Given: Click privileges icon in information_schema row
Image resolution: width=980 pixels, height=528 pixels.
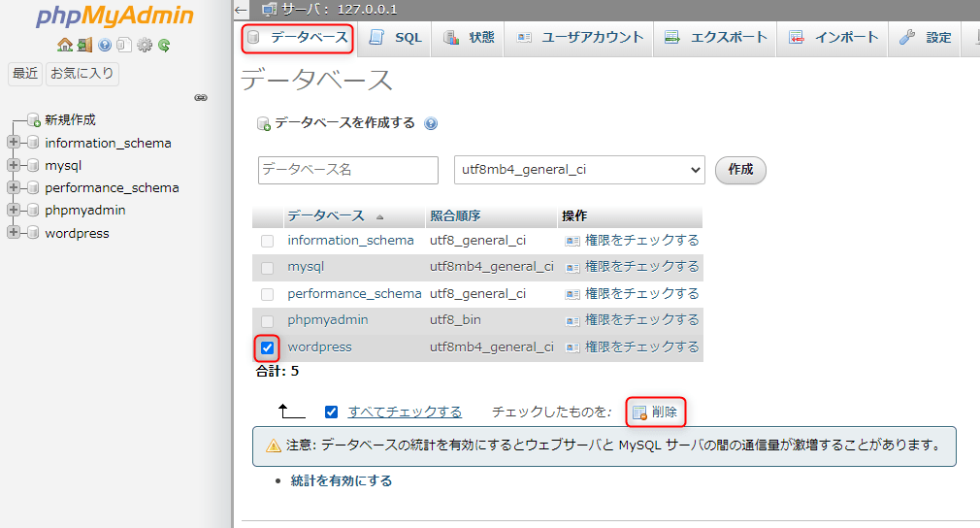Looking at the screenshot, I should click(572, 242).
